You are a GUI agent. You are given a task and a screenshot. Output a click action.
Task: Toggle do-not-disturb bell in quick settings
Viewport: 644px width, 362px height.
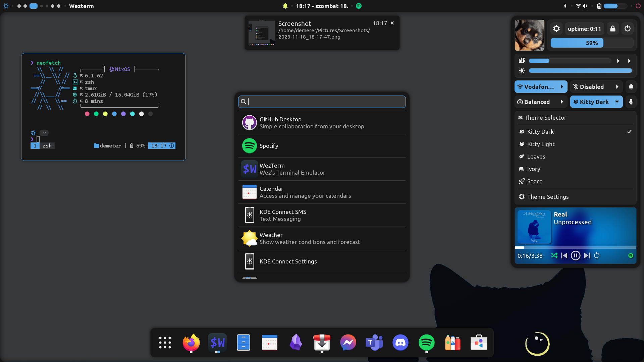pos(631,87)
